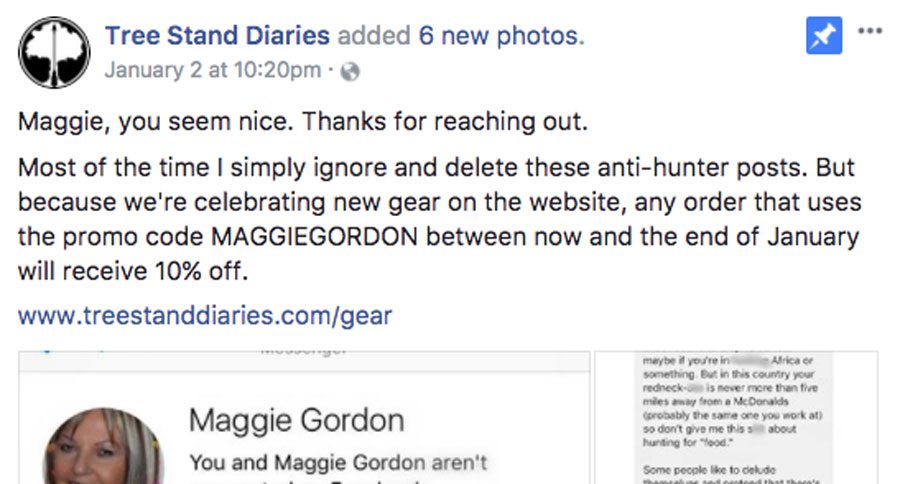Visit the www.treestanddiaries.com/gear link
900x484 pixels.
[205, 316]
